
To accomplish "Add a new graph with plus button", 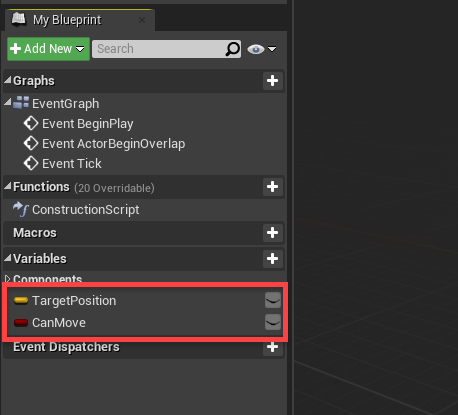I will click(273, 80).
